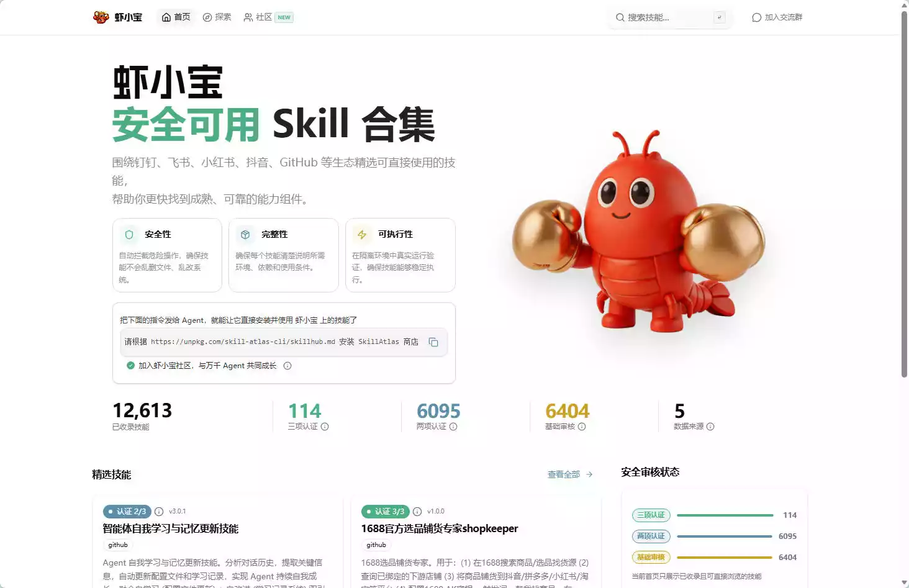Viewport: 909px width, 588px height.
Task: Click the 认证 3/3 badge
Action: point(386,512)
